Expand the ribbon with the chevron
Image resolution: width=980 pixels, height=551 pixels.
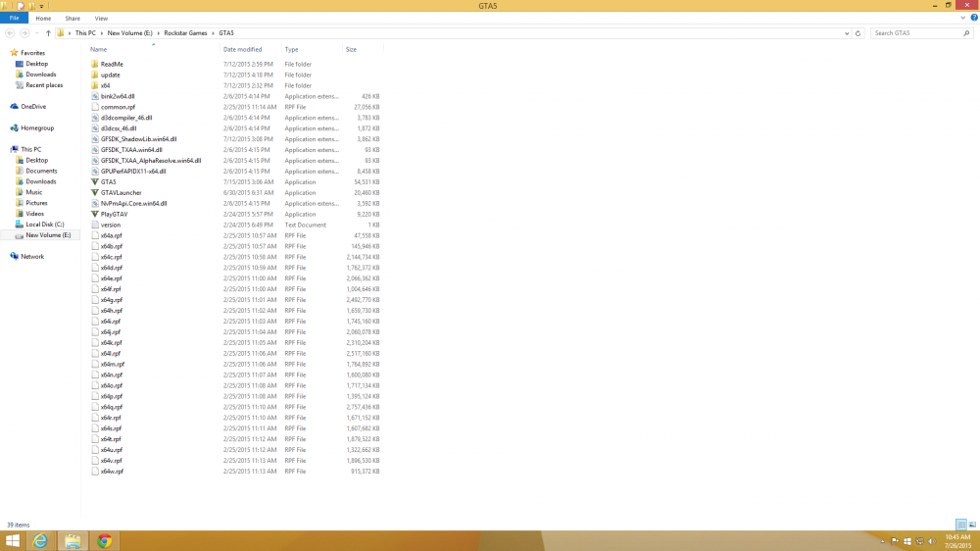click(x=962, y=18)
